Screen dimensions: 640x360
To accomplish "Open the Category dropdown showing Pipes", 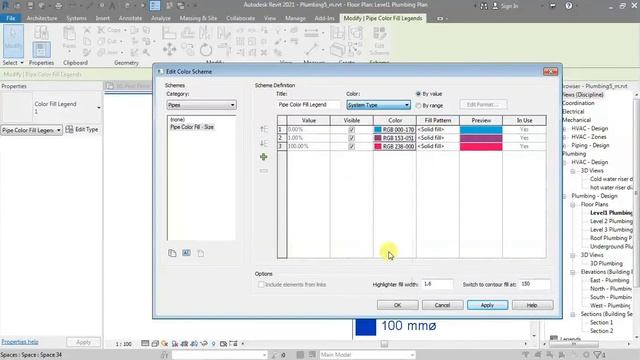I will (201, 105).
